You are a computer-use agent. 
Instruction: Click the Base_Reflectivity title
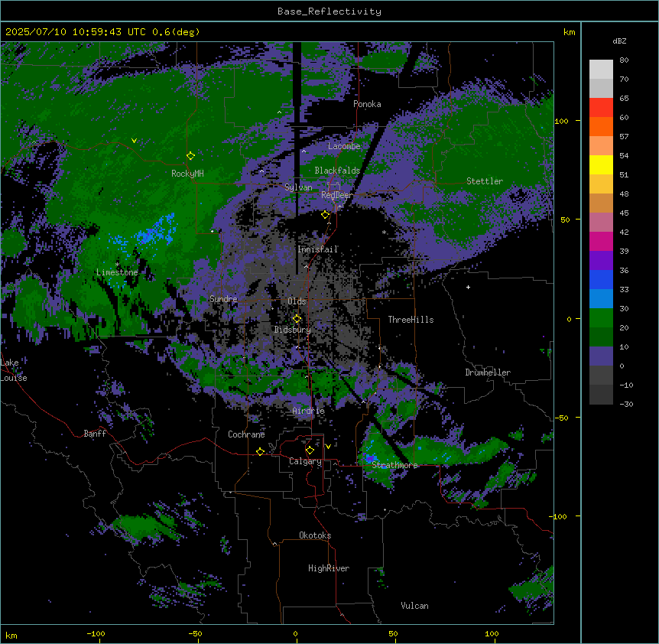329,11
